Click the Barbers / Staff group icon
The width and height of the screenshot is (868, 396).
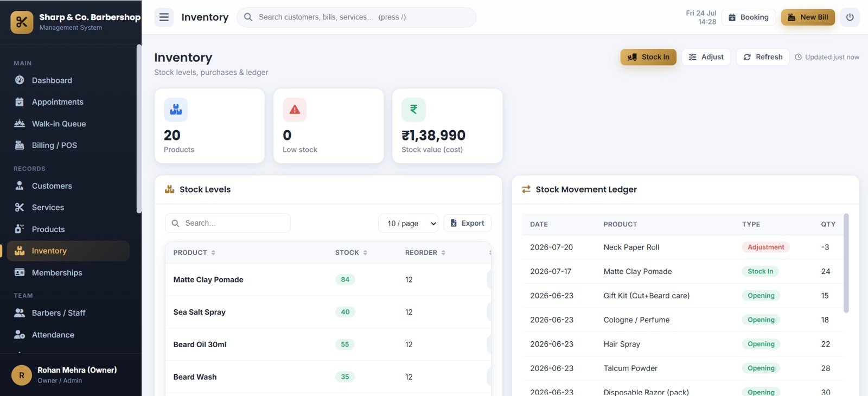20,313
